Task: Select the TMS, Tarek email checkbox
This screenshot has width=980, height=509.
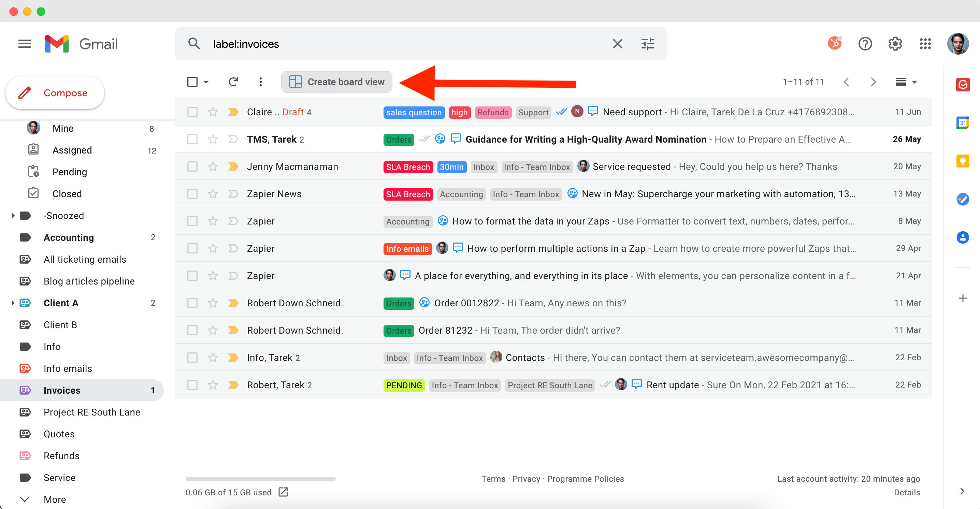Action: click(192, 139)
